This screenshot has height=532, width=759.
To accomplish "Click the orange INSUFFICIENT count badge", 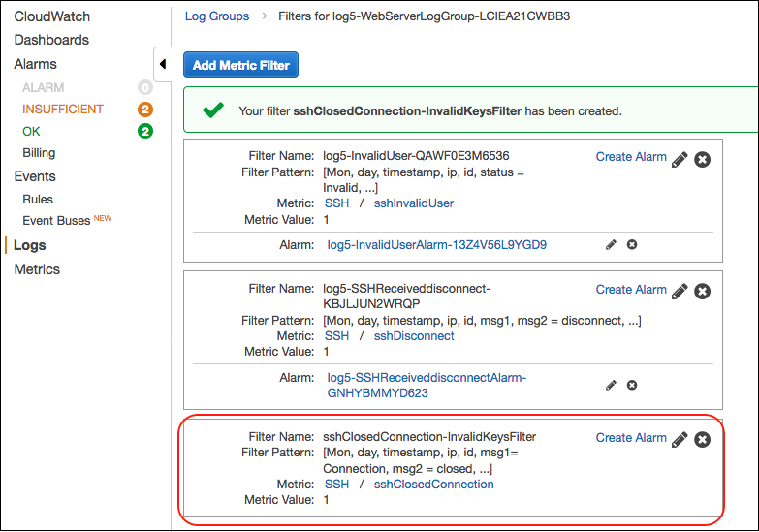I will (x=145, y=110).
